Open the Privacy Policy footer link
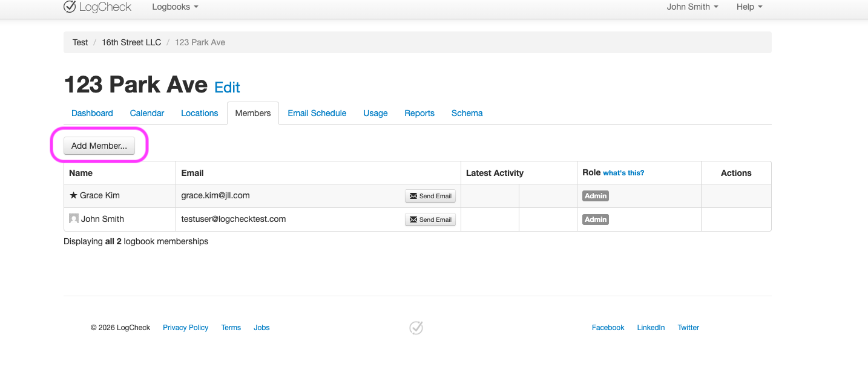 185,328
